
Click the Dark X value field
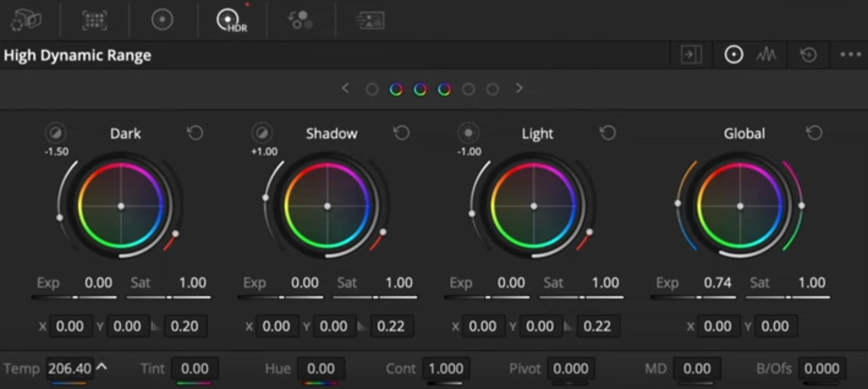pos(70,326)
